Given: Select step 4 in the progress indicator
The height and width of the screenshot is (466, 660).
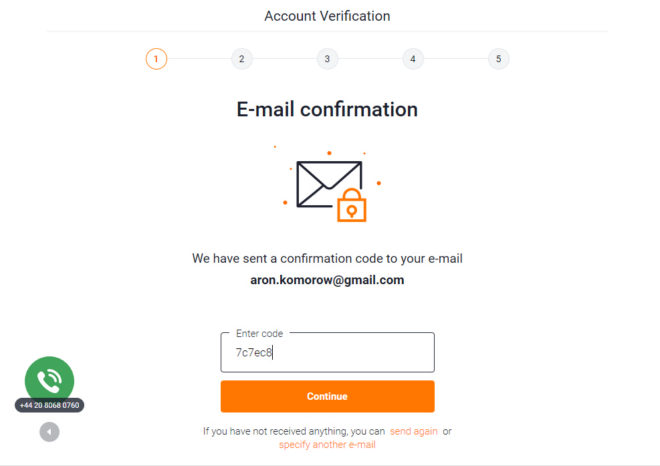Looking at the screenshot, I should (413, 59).
